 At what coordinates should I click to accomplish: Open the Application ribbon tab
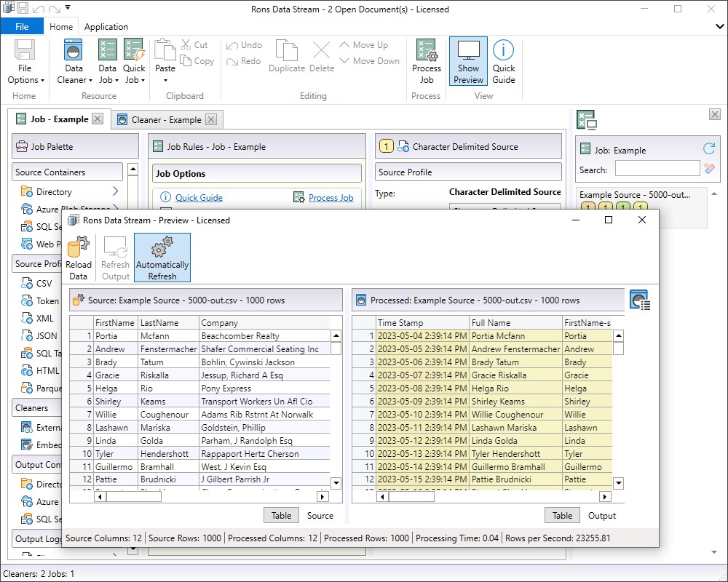pyautogui.click(x=106, y=27)
